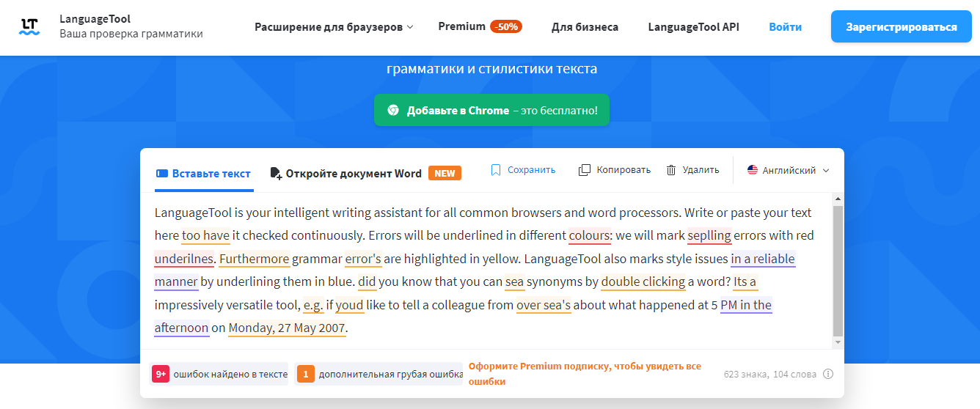Click the copy icon beside Копировать
Screen dimensions: 980x409
pyautogui.click(x=585, y=170)
